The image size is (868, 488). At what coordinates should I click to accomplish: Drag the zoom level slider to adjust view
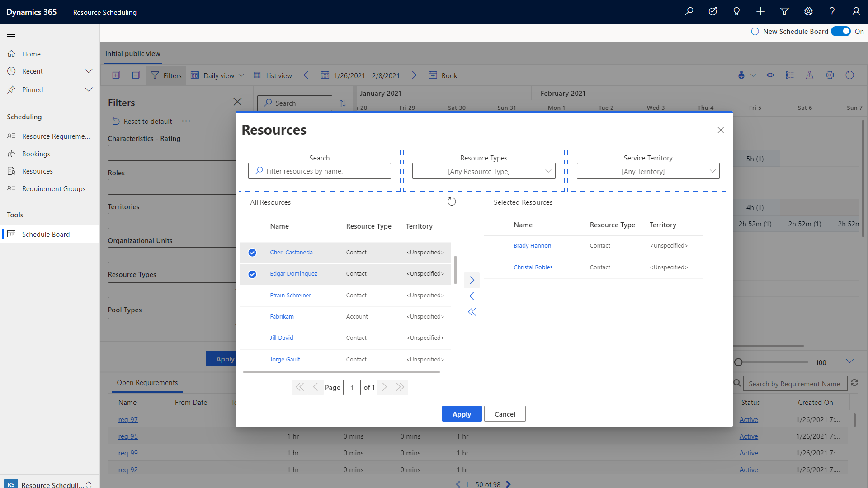click(x=739, y=362)
